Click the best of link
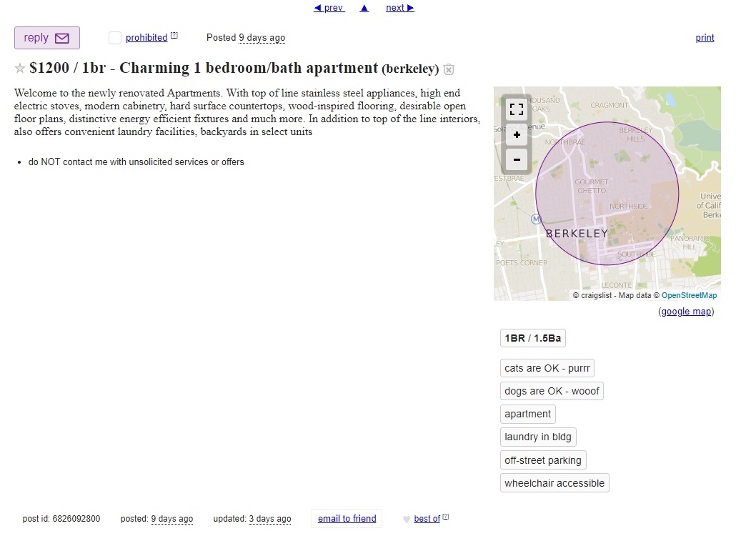Image resolution: width=756 pixels, height=541 pixels. [x=427, y=519]
